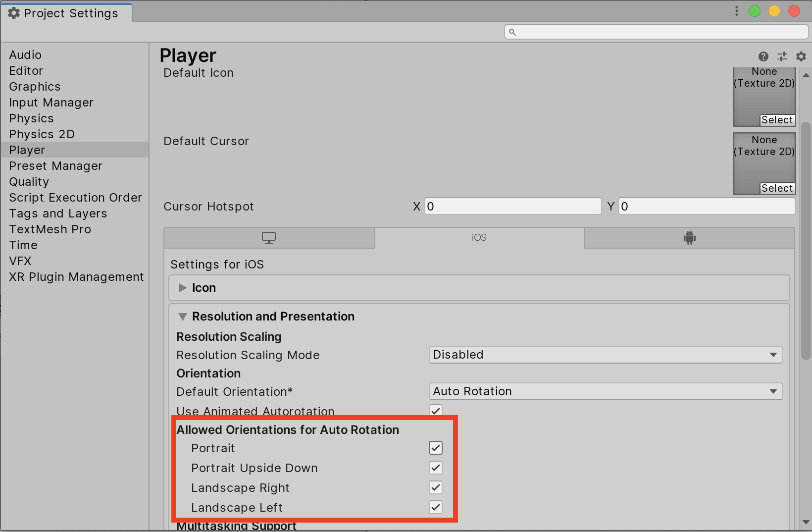Switch to the desktop monitor platform tab
This screenshot has height=532, width=812.
coord(269,238)
